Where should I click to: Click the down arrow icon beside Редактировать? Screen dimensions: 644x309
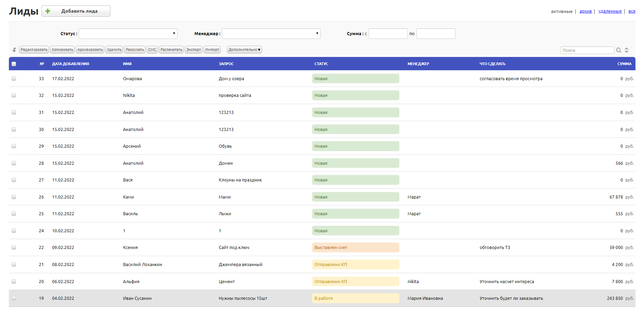14,50
